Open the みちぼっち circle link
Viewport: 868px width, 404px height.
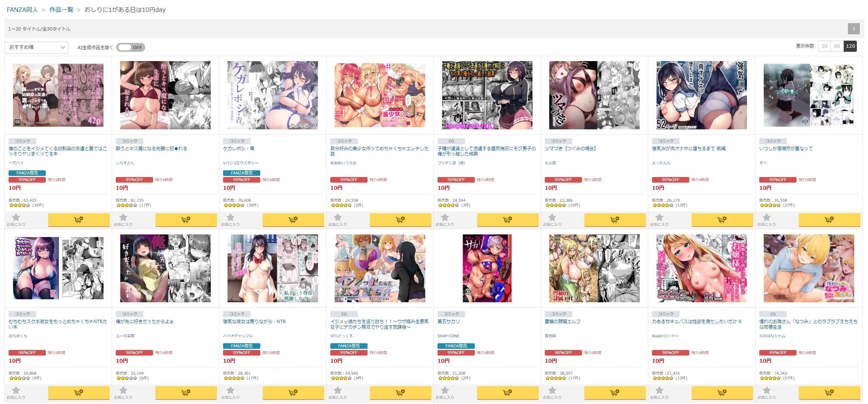tap(18, 336)
